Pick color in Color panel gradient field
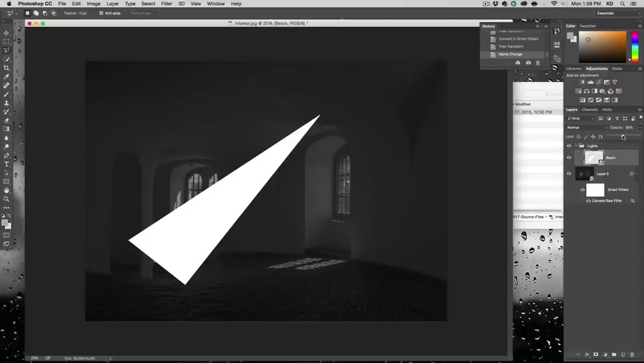The height and width of the screenshot is (363, 644). click(x=603, y=47)
